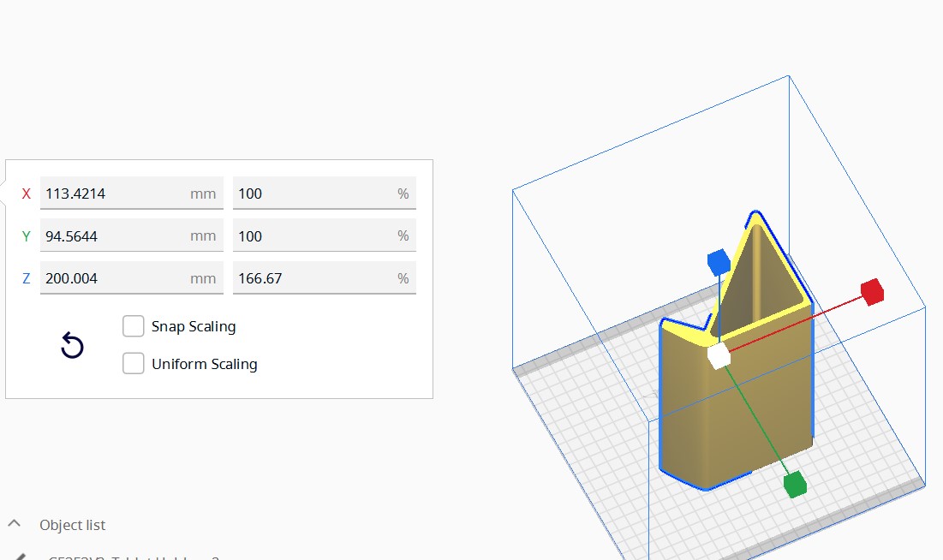Enable the Uniform Scaling checkbox
Screen dimensions: 943x560
coord(134,364)
